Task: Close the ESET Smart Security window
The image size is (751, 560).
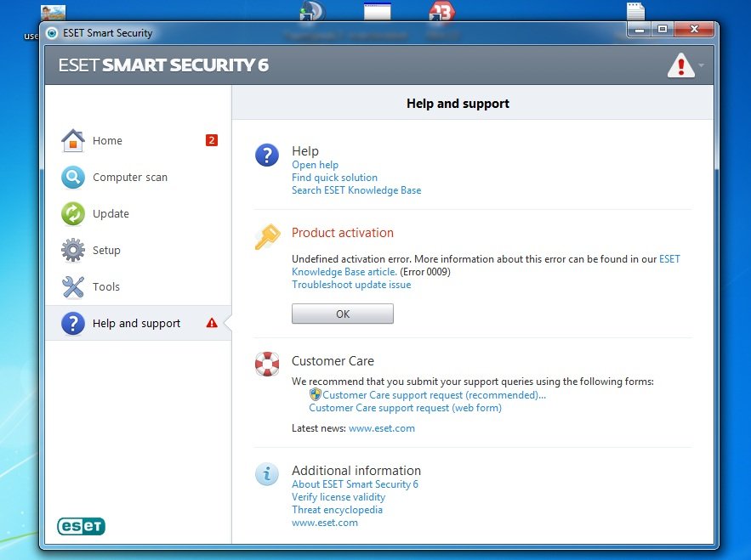Action: coord(694,30)
